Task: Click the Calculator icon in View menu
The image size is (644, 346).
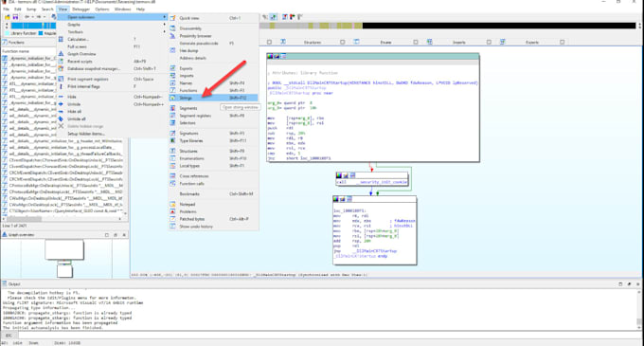Action: click(x=61, y=39)
